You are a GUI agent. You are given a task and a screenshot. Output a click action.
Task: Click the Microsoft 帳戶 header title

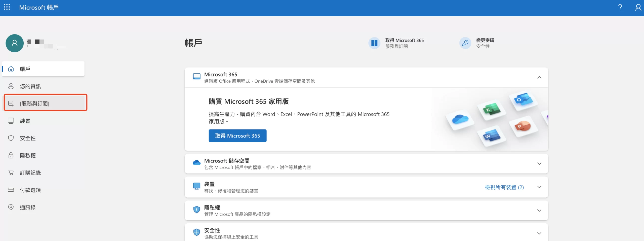coord(39,8)
